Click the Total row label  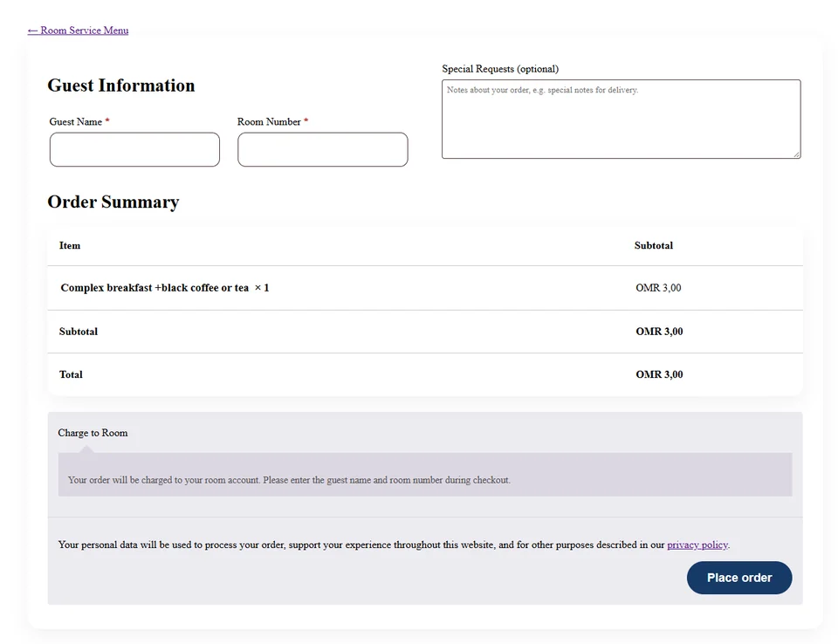pyautogui.click(x=71, y=374)
